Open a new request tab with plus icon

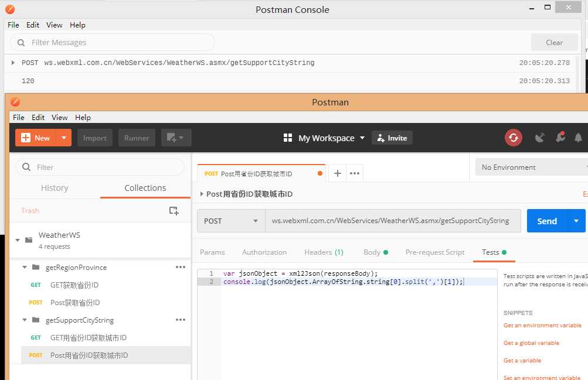click(x=338, y=173)
